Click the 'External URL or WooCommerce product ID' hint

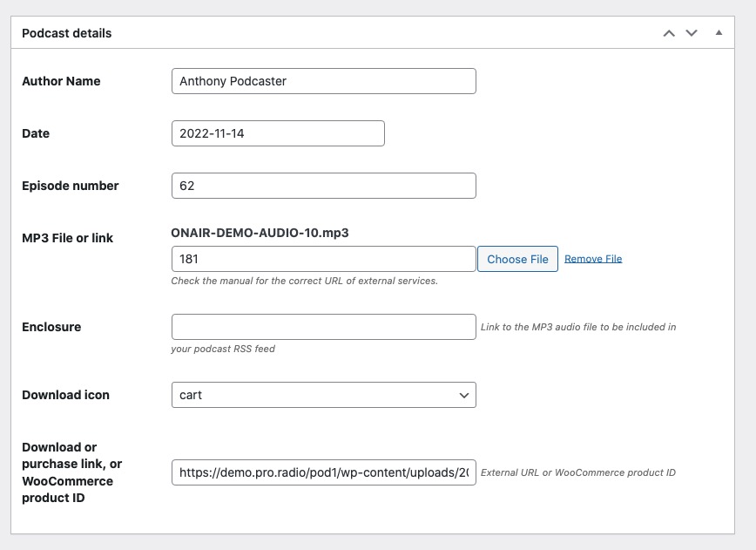pyautogui.click(x=578, y=472)
